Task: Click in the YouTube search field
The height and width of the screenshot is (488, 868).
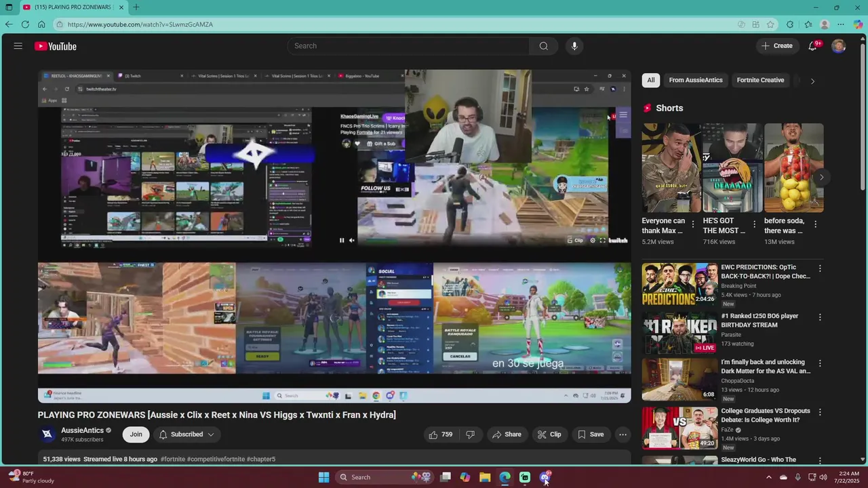Action: point(408,46)
